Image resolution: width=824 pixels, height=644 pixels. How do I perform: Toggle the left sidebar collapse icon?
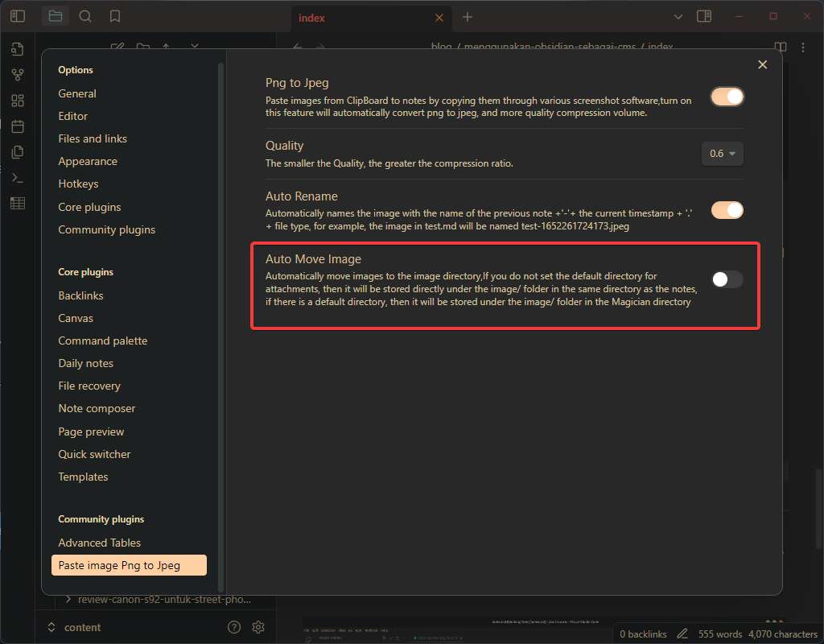(18, 16)
